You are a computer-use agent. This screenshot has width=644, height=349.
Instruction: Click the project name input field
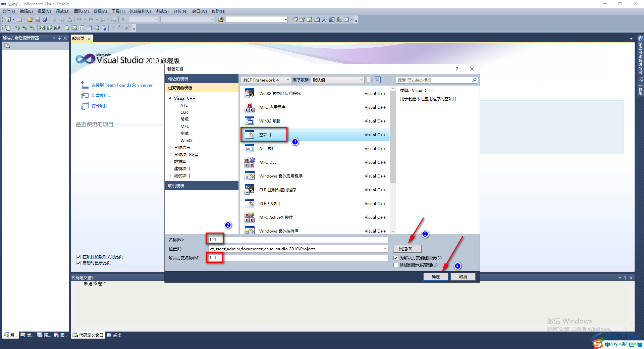pyautogui.click(x=298, y=240)
